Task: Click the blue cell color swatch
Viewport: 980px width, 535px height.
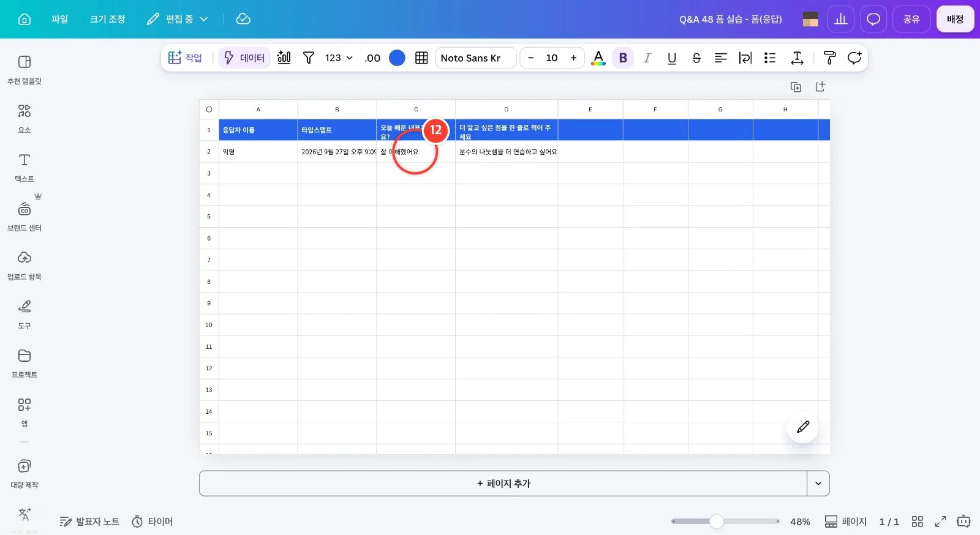Action: click(x=397, y=58)
